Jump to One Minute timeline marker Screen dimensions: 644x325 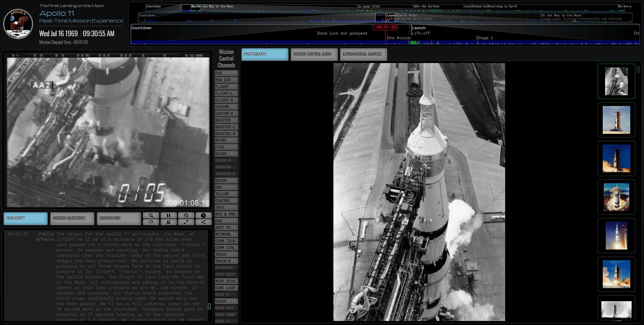coord(398,38)
